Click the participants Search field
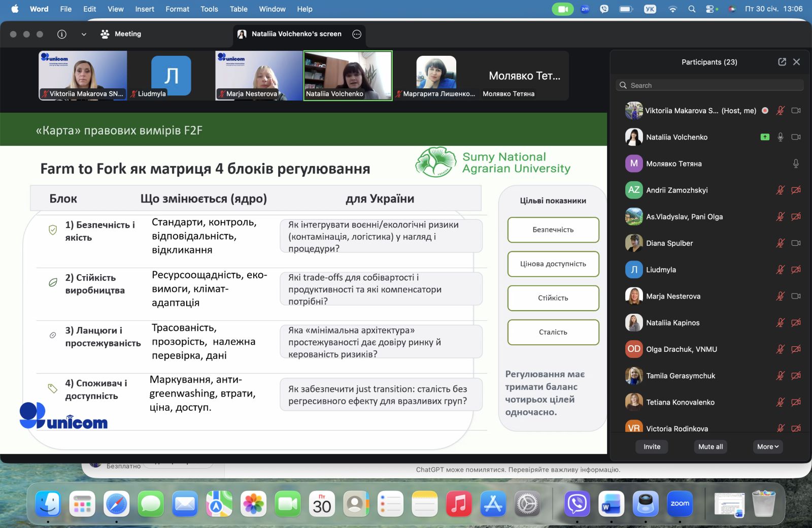 (710, 85)
